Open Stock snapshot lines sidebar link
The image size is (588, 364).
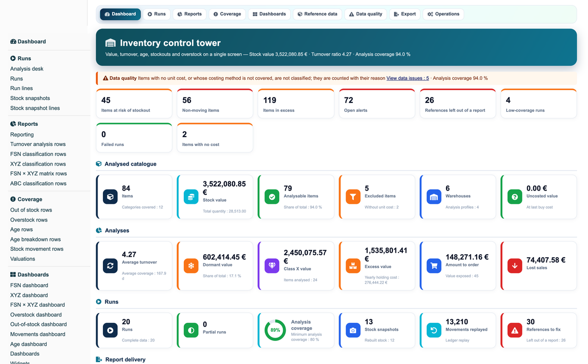pos(35,108)
